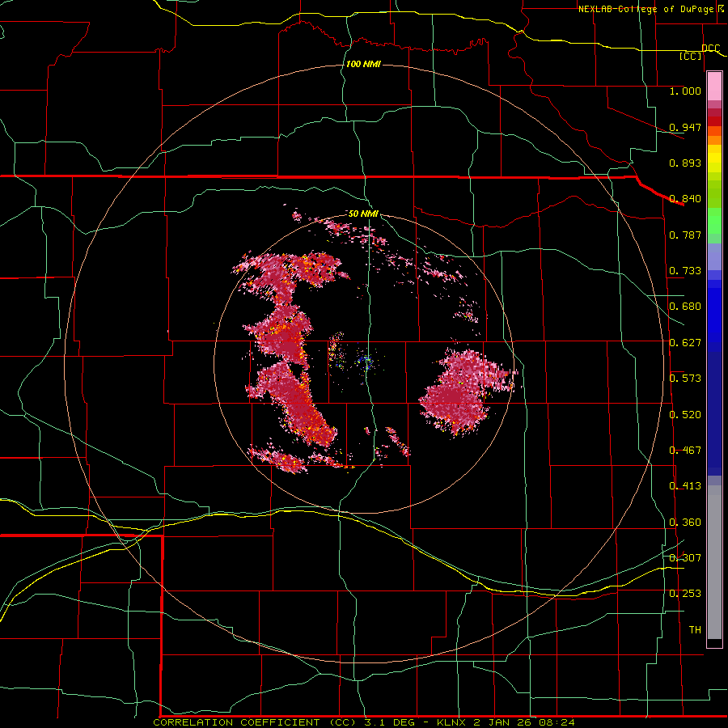Click the TH threshold label on the scale
Viewport: 728px width, 728px height.
(695, 629)
